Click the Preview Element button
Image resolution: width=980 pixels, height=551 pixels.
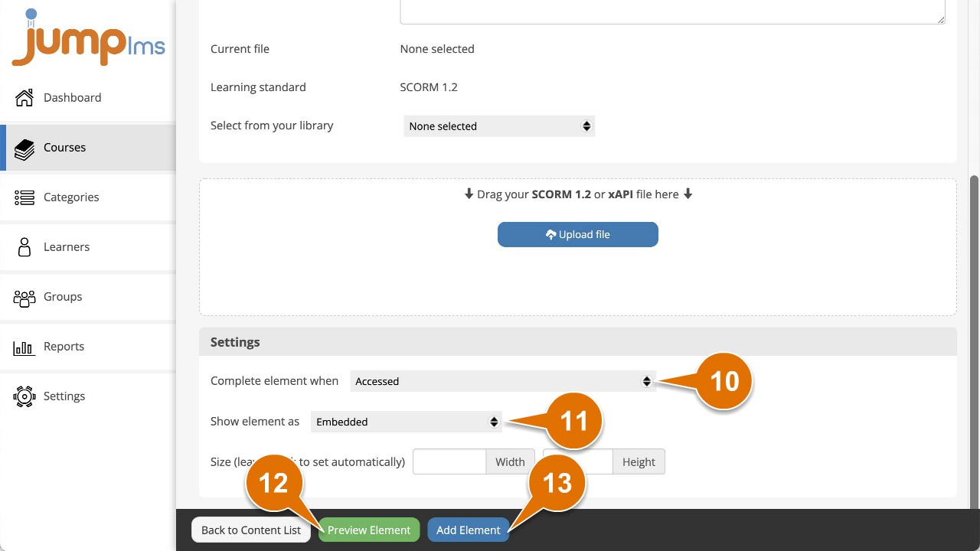click(369, 530)
